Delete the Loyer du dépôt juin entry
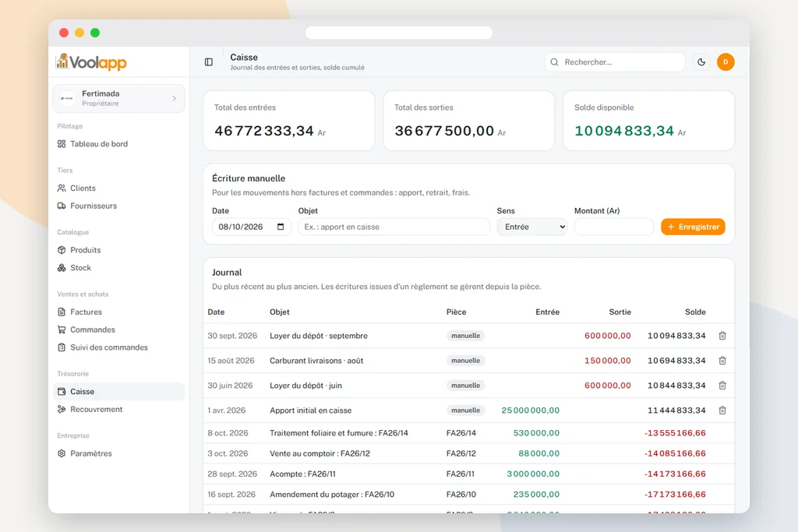 [722, 386]
